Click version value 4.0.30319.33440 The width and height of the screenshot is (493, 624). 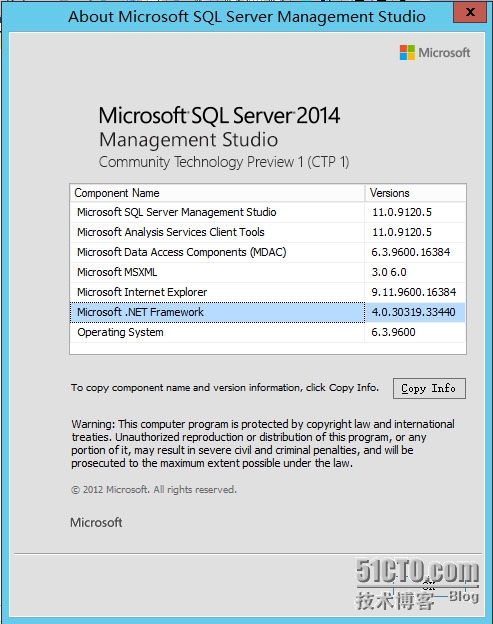[413, 312]
